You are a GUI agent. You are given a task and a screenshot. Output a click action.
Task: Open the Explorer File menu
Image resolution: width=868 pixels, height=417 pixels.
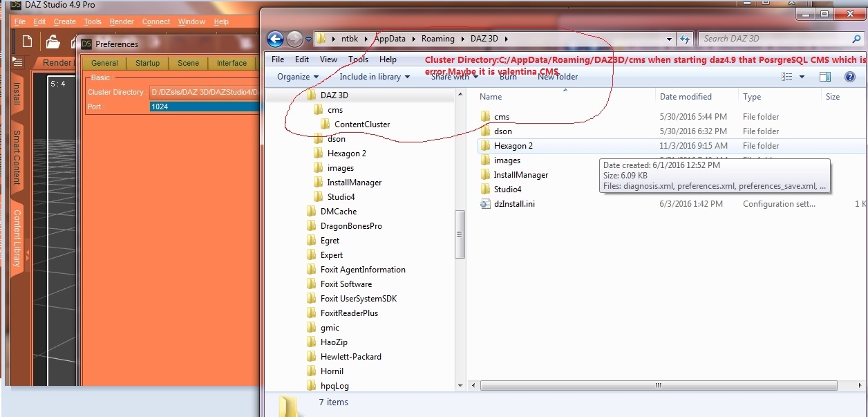click(x=278, y=59)
